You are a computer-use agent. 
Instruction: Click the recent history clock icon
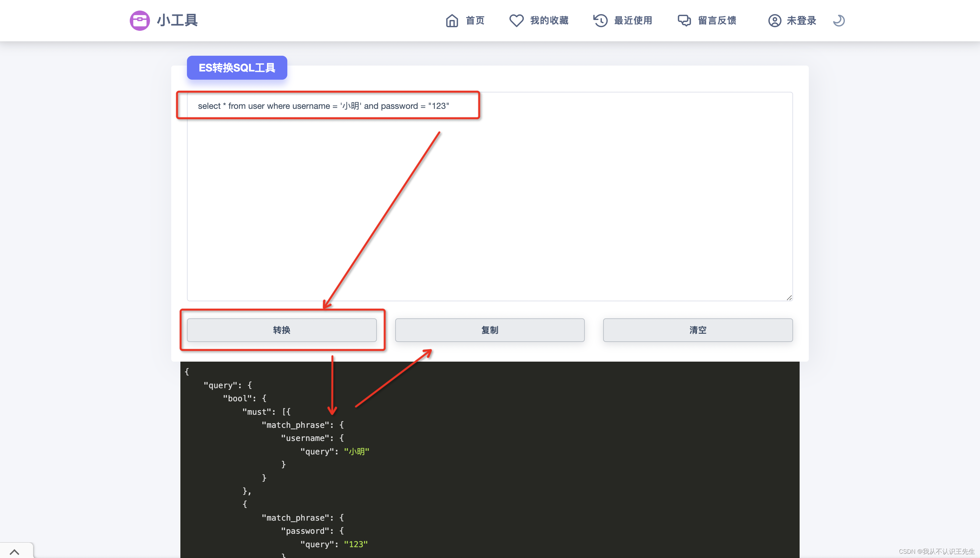point(601,20)
